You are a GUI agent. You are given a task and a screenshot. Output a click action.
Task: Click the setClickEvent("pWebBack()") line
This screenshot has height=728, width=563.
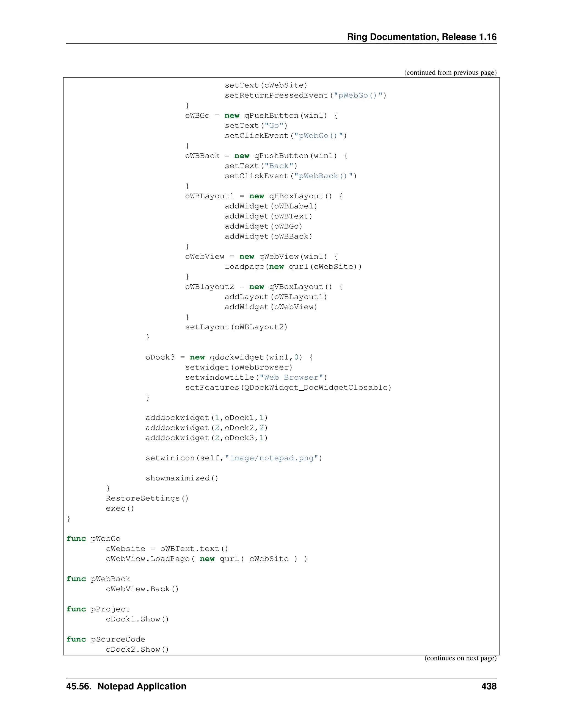click(x=291, y=176)
